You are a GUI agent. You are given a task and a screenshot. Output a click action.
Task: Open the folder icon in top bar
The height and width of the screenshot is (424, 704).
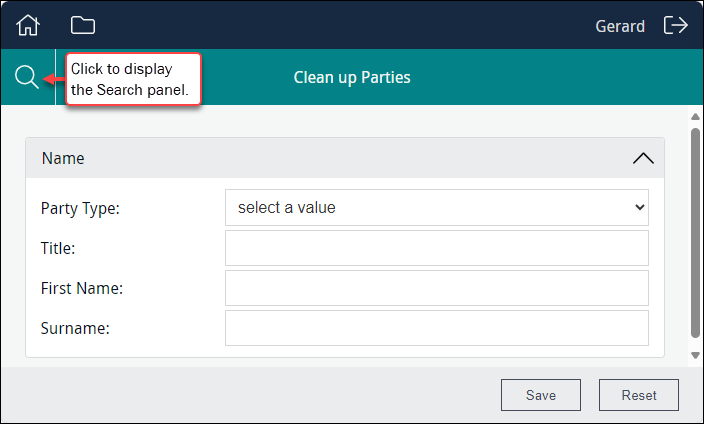pyautogui.click(x=83, y=25)
